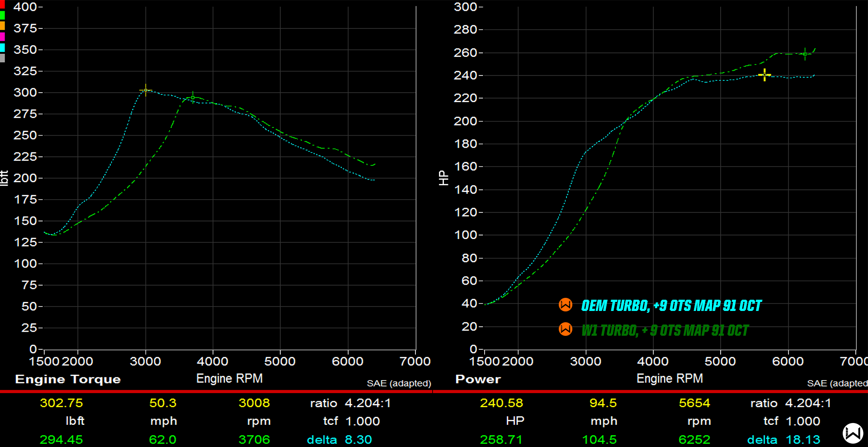
Task: Click the 62.0 mph value
Action: (163, 439)
